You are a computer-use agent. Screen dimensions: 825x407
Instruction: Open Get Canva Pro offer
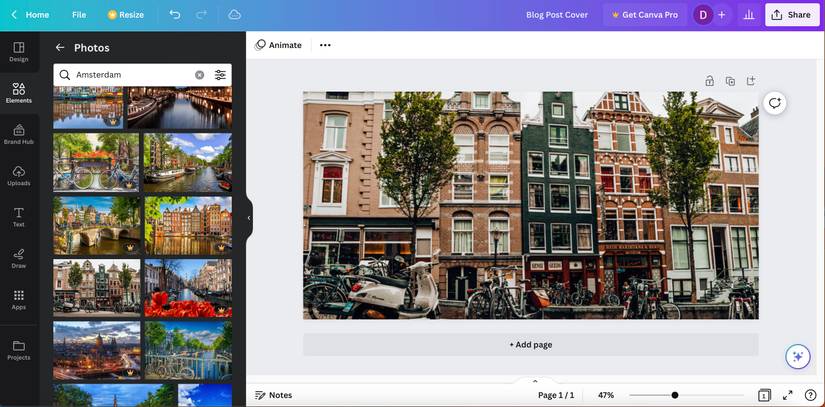pos(645,15)
